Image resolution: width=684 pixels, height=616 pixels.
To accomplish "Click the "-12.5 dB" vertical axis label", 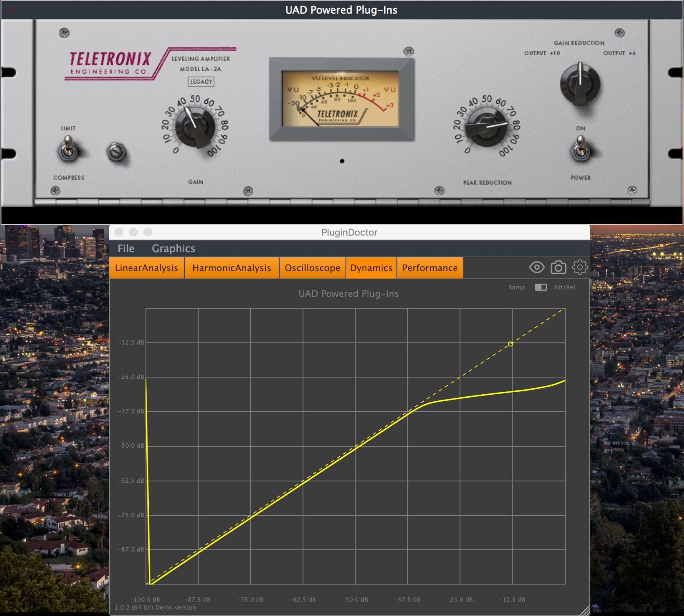I will point(131,343).
